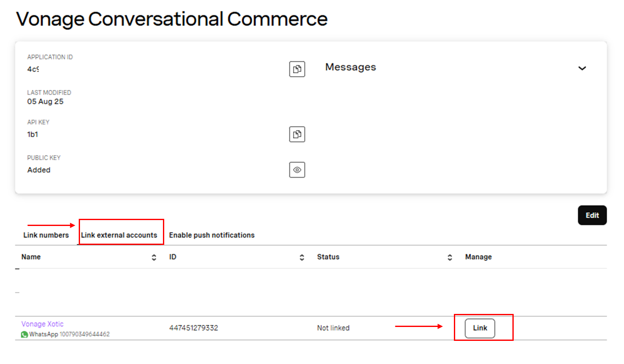Click the Status column header text
624x364 pixels.
pos(328,257)
